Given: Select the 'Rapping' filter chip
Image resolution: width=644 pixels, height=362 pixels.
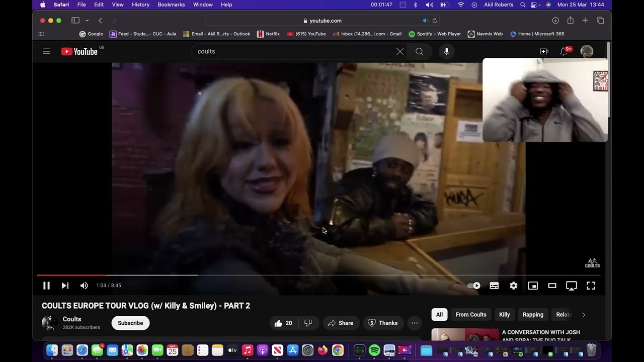Looking at the screenshot, I should click(x=533, y=315).
